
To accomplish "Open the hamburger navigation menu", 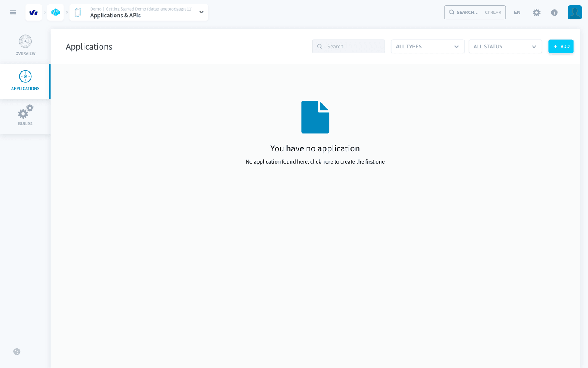I will pyautogui.click(x=13, y=12).
